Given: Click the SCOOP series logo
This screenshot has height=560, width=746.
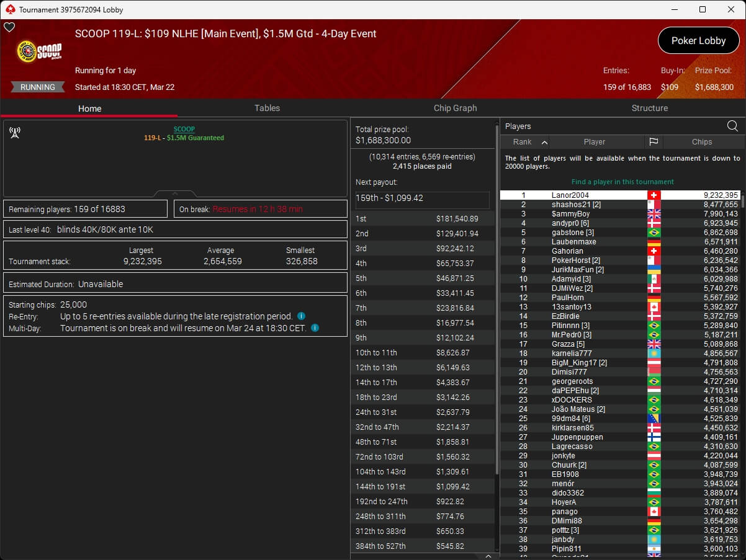Looking at the screenshot, I should (38, 51).
